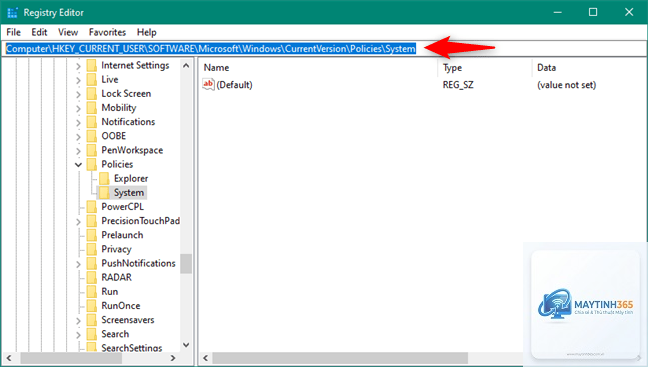Click values pane scroll left arrow

[x=205, y=358]
